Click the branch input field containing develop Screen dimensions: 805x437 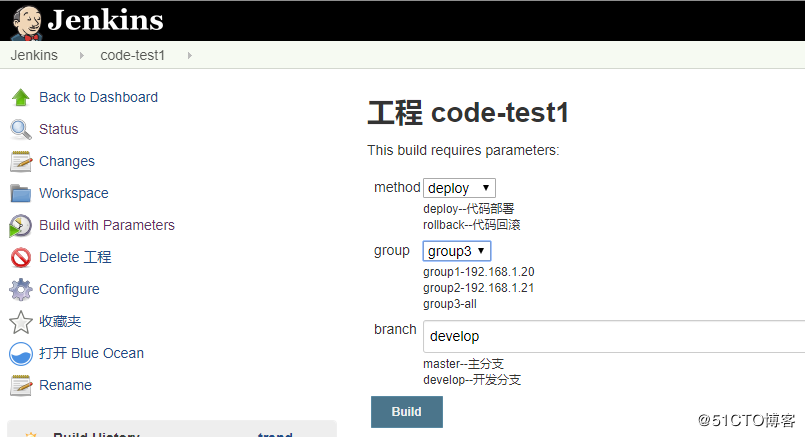(614, 336)
